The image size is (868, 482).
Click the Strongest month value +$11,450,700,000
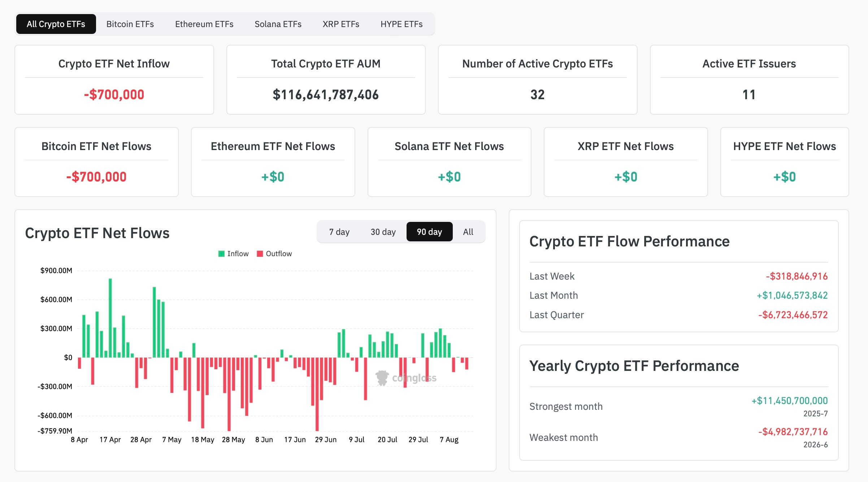click(x=790, y=400)
